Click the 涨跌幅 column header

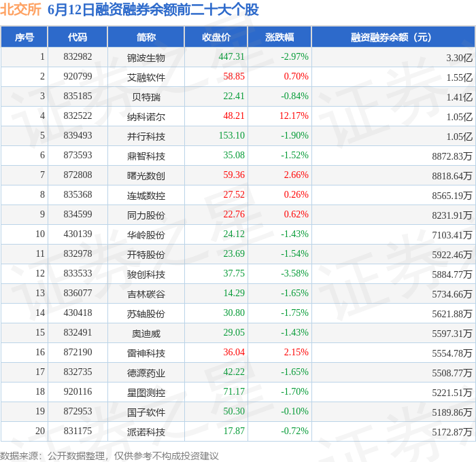point(279,37)
